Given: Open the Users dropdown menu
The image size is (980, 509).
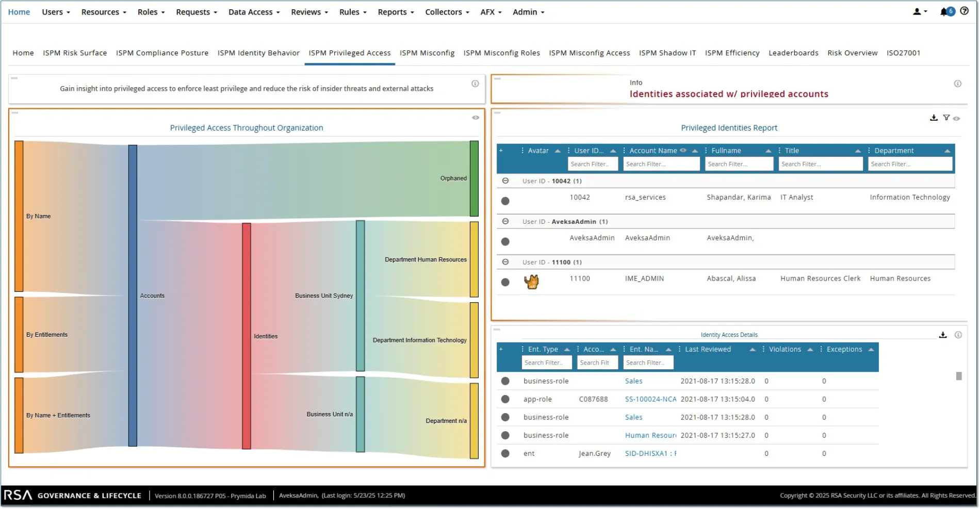Looking at the screenshot, I should (x=56, y=12).
